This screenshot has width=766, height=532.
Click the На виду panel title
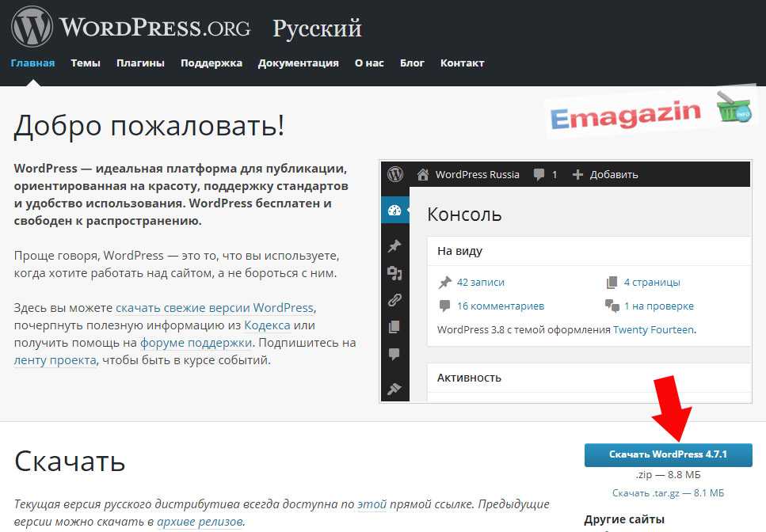459,251
